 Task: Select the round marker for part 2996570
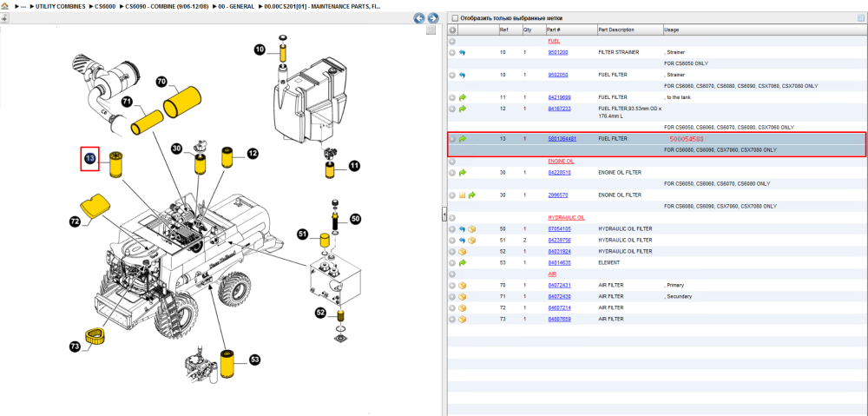point(452,195)
